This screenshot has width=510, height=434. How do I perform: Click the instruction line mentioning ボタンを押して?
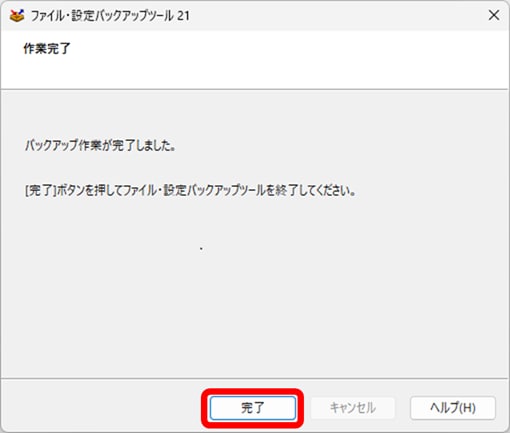point(190,191)
